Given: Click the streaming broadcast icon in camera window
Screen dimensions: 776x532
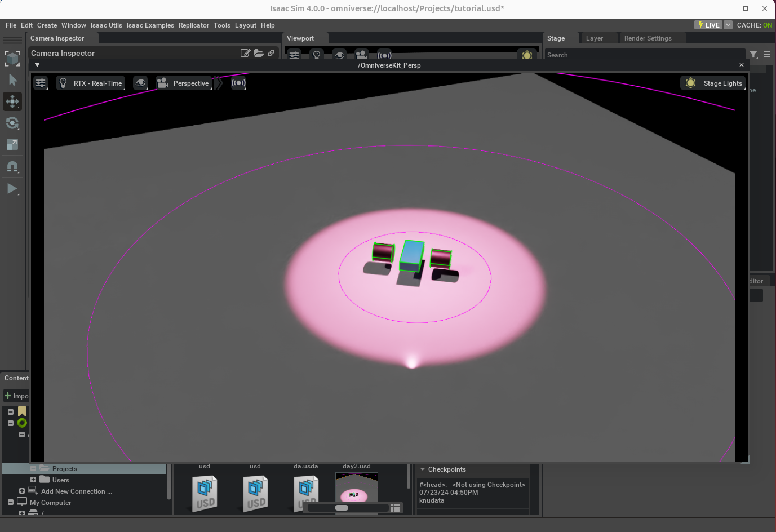Looking at the screenshot, I should [x=238, y=83].
